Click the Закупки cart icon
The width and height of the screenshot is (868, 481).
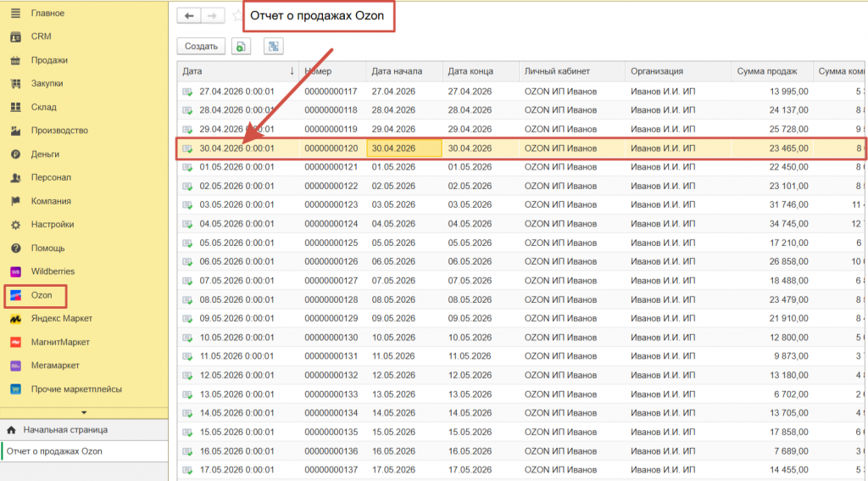point(15,84)
